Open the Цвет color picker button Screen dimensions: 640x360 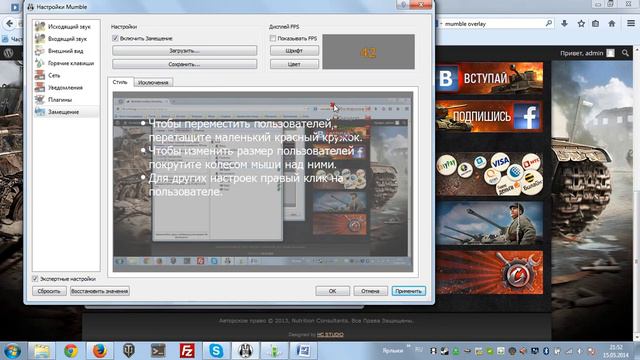point(294,64)
